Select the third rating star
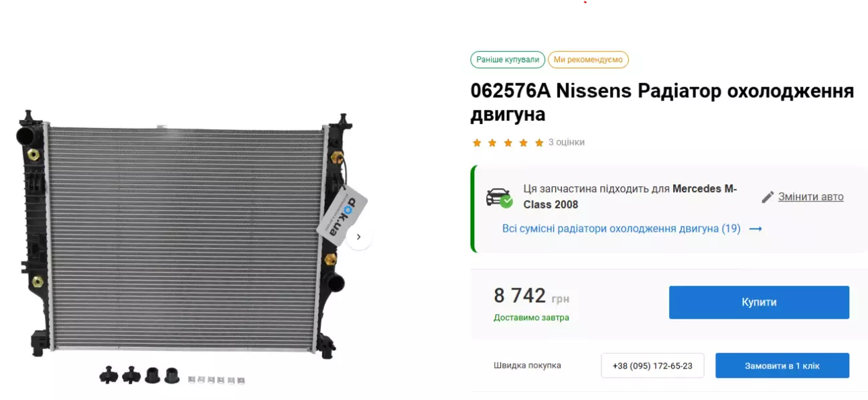The width and height of the screenshot is (868, 400). click(x=508, y=143)
